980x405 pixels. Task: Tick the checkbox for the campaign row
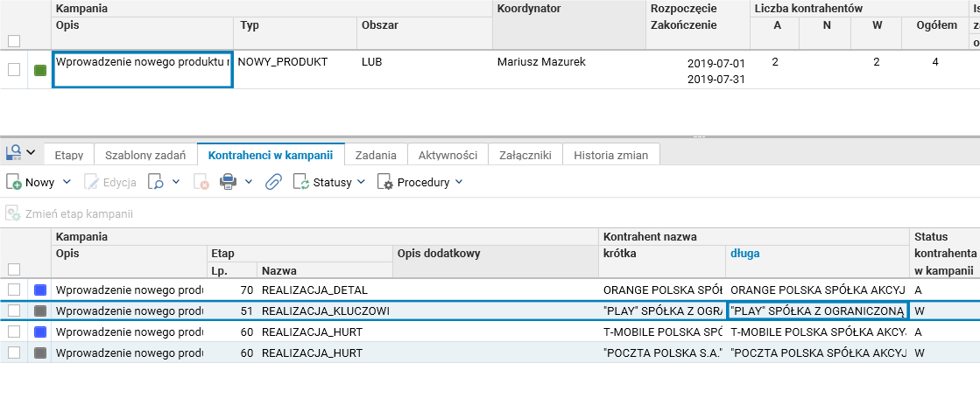[x=14, y=69]
